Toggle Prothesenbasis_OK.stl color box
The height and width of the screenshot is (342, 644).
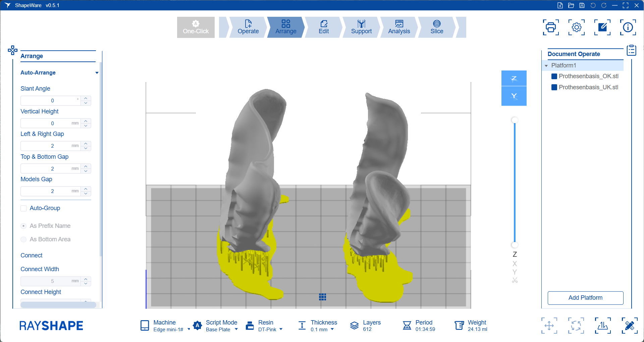pos(554,76)
